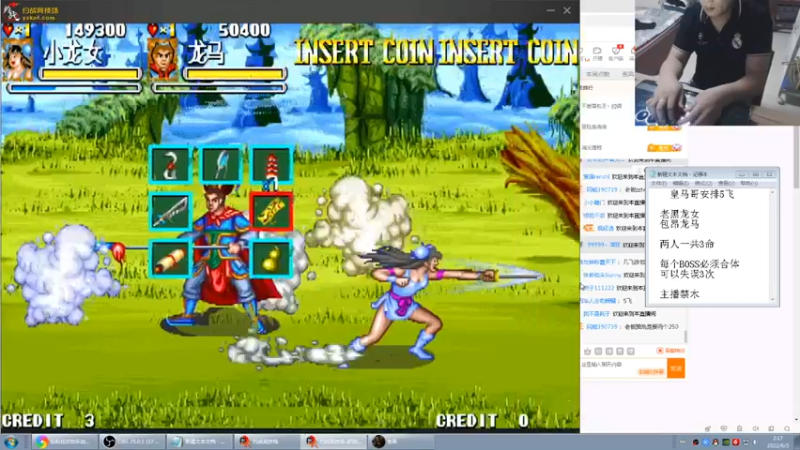
Task: Pick the crescent halberd blade item icon
Action: (220, 164)
